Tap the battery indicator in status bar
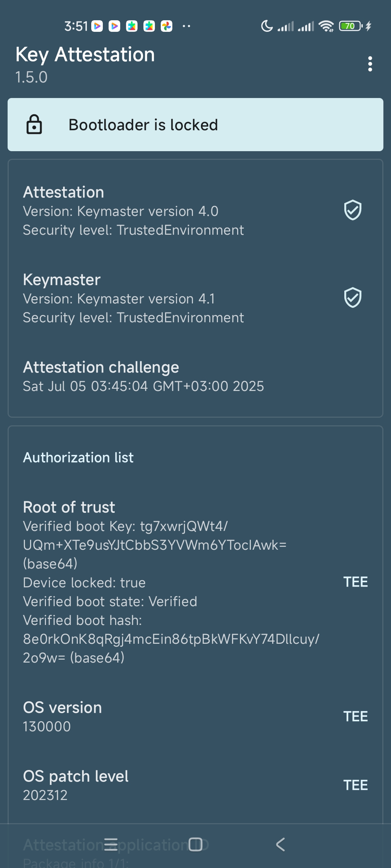 pos(351,26)
